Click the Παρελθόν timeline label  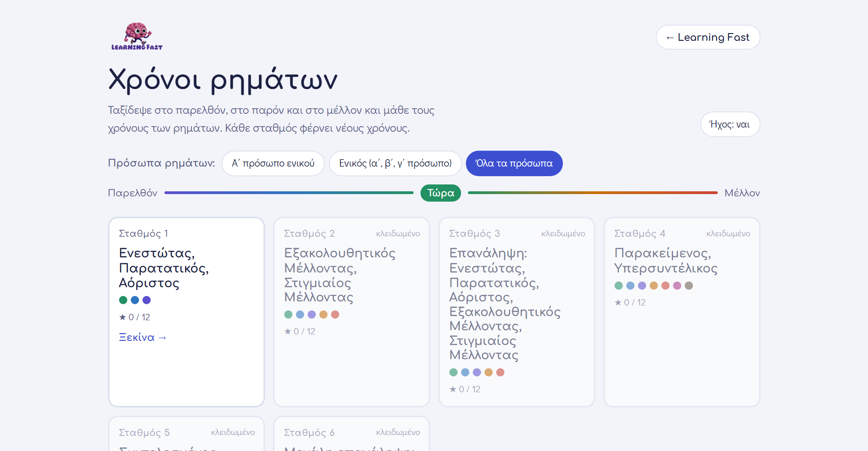click(133, 193)
